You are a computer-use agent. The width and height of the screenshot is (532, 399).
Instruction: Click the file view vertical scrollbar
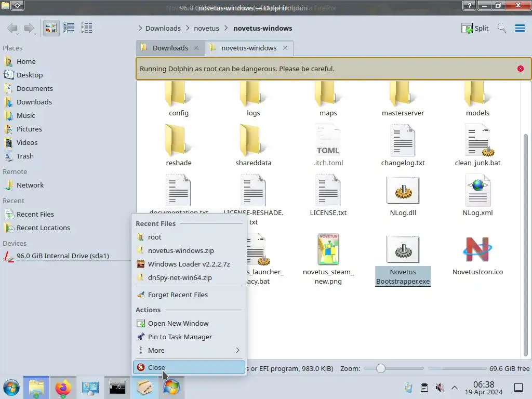[526, 245]
